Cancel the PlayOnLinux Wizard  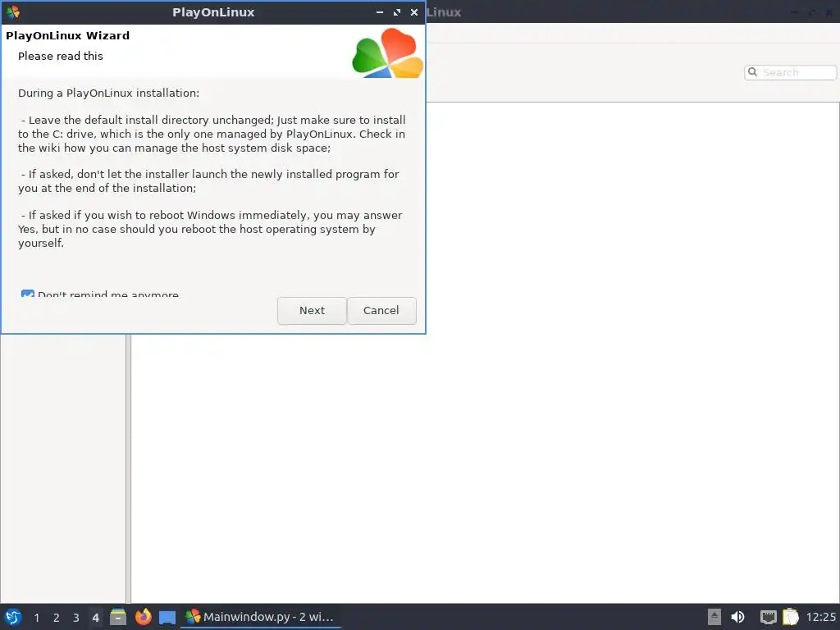click(381, 311)
